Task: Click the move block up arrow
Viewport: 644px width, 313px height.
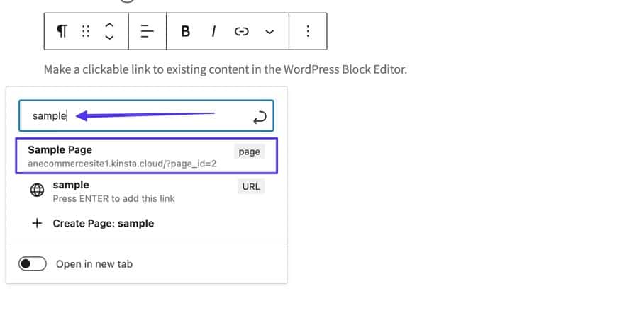Action: [x=109, y=25]
